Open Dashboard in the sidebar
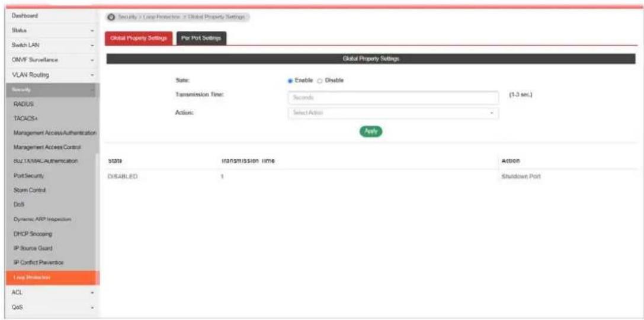The width and height of the screenshot is (644, 320). (x=52, y=16)
